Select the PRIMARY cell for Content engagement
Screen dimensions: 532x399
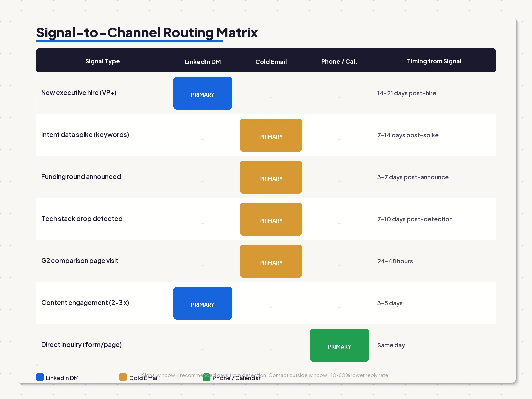(x=203, y=303)
